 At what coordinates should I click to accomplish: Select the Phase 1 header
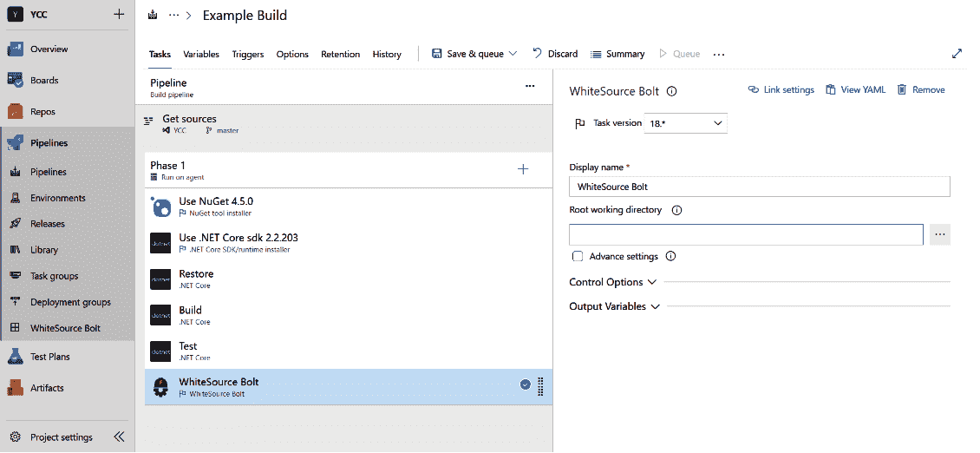coord(349,170)
